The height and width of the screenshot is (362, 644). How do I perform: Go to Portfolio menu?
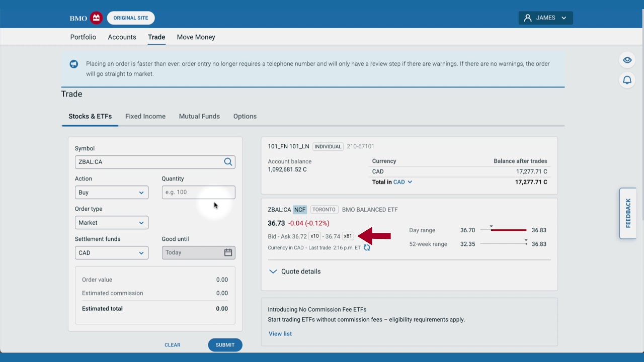[x=83, y=37]
